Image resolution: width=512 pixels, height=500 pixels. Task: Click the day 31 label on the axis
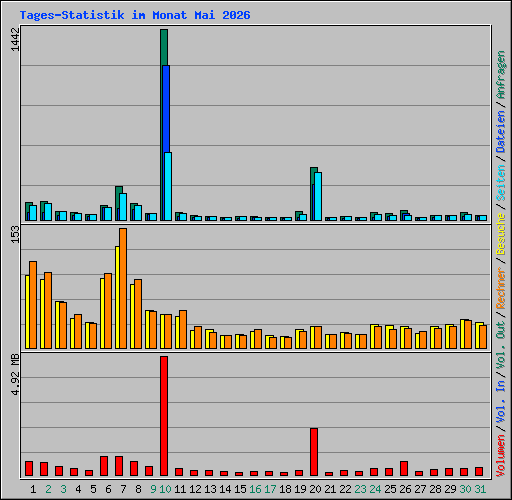[480, 489]
